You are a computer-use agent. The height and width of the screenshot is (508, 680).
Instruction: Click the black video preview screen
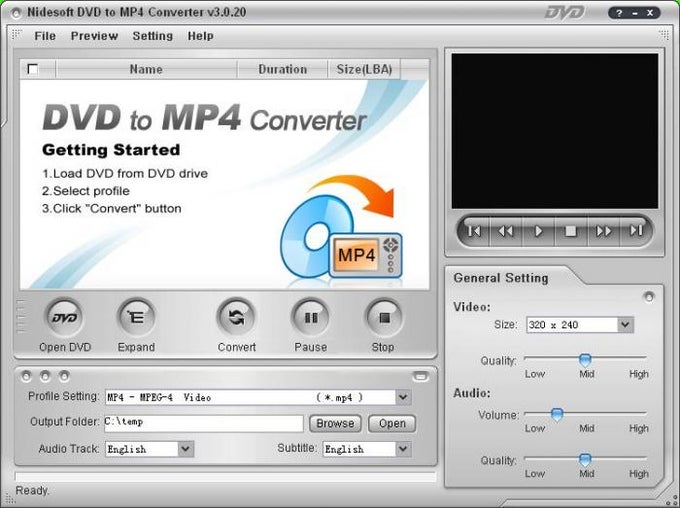tap(555, 131)
